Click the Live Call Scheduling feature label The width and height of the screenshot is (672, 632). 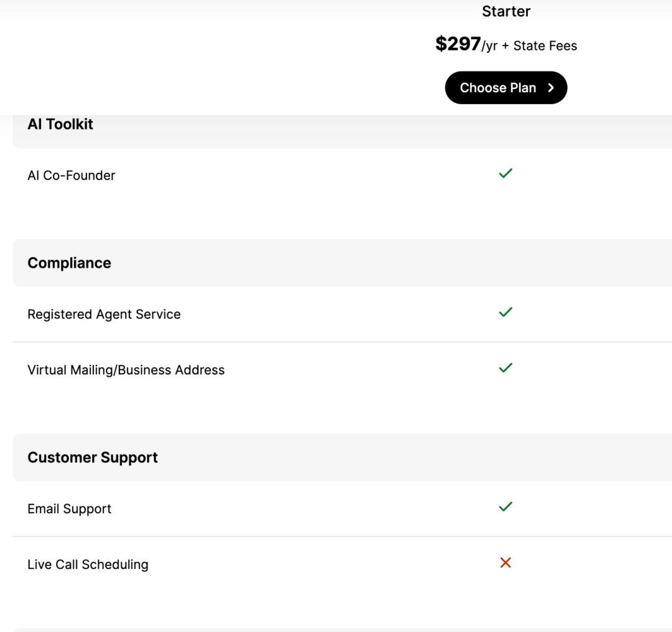click(87, 564)
